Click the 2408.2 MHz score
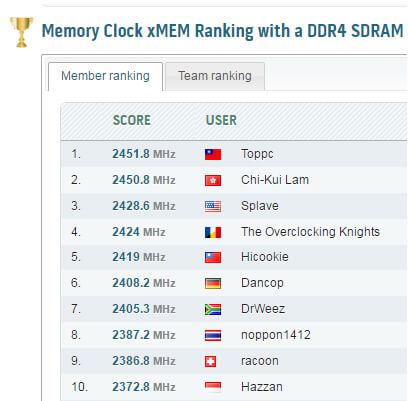 pyautogui.click(x=144, y=283)
